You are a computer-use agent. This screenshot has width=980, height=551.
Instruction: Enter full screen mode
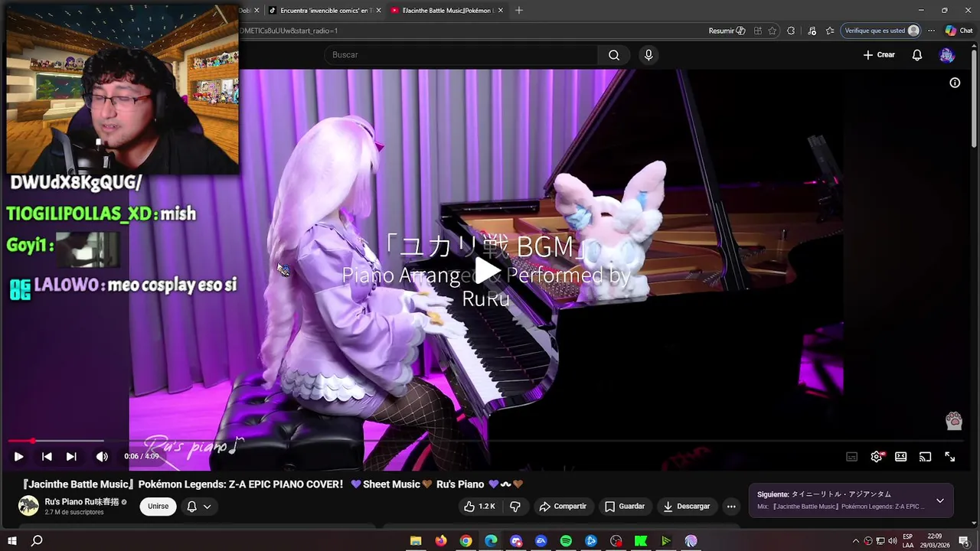[949, 457]
